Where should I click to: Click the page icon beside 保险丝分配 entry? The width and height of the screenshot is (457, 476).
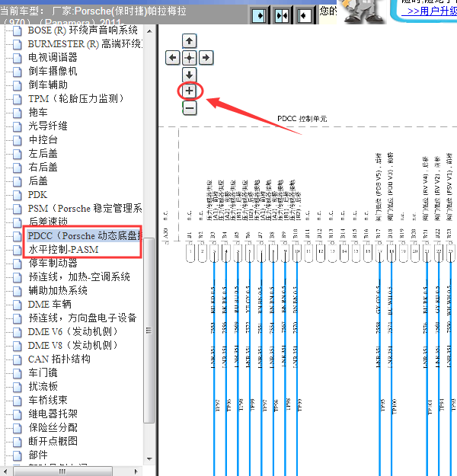(x=18, y=428)
